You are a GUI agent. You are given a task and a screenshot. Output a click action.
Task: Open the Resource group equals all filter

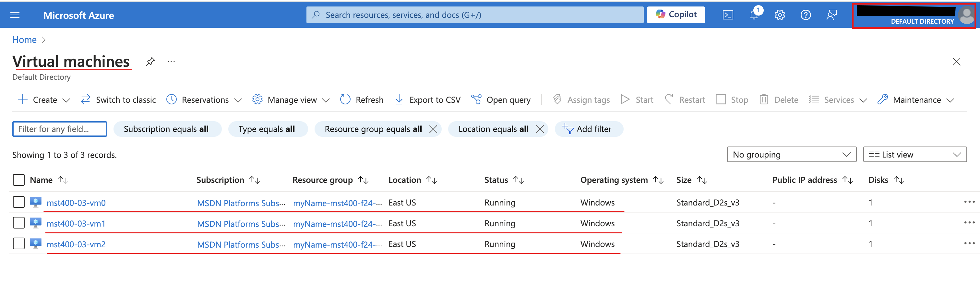coord(373,129)
